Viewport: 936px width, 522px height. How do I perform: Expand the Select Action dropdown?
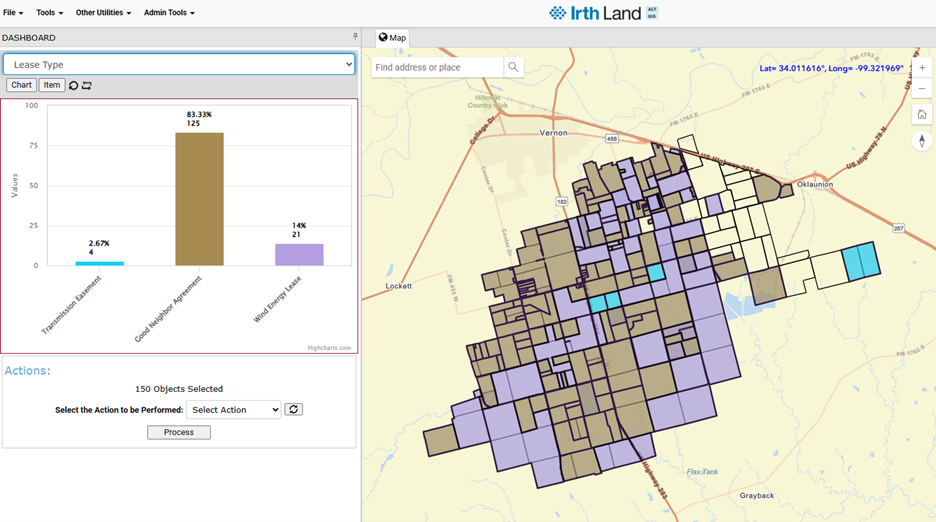pos(233,410)
